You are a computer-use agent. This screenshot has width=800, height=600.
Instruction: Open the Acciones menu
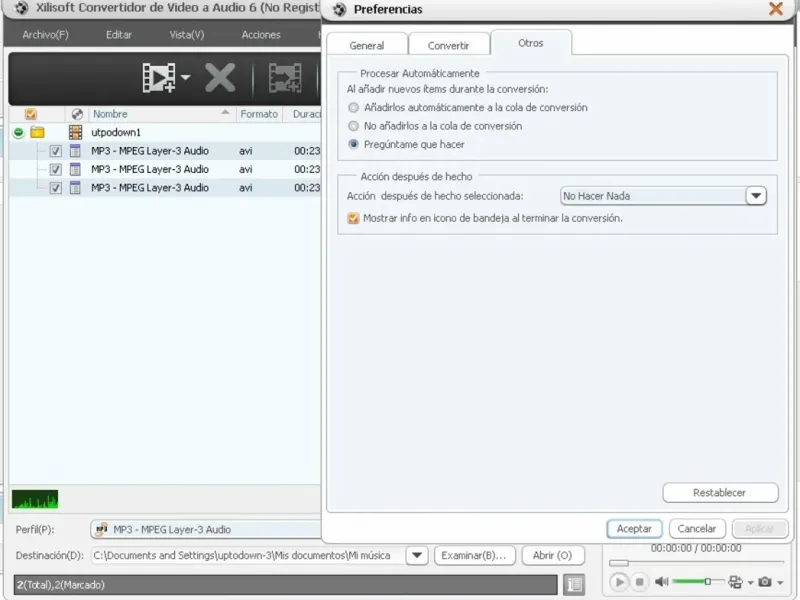click(x=261, y=35)
